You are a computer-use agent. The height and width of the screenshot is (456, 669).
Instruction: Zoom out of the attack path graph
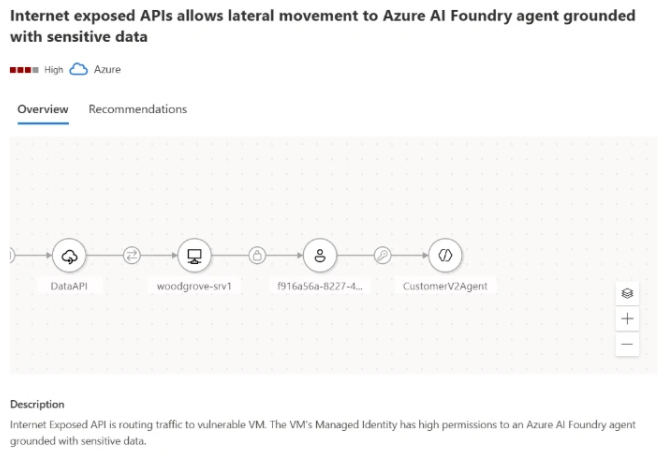pyautogui.click(x=627, y=344)
